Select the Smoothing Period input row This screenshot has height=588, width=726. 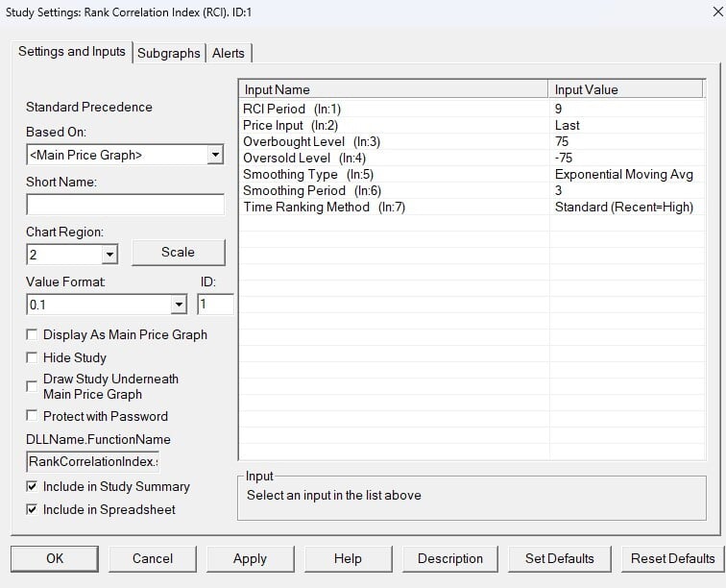point(472,190)
